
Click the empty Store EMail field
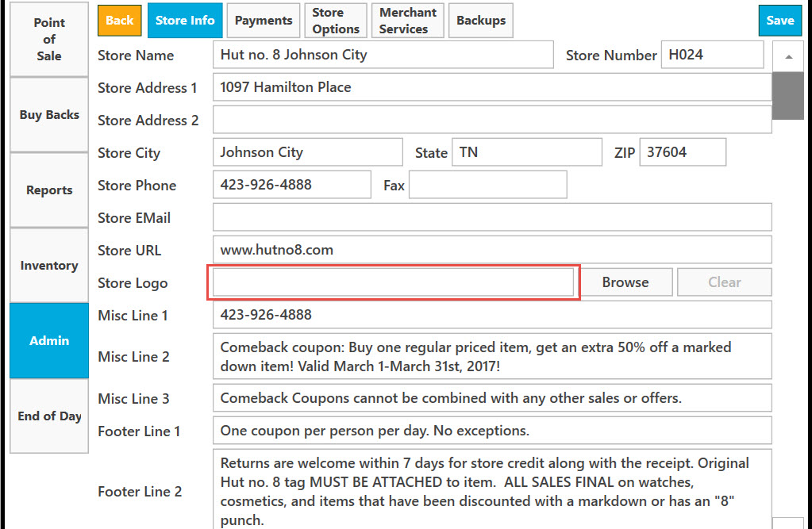(x=492, y=217)
